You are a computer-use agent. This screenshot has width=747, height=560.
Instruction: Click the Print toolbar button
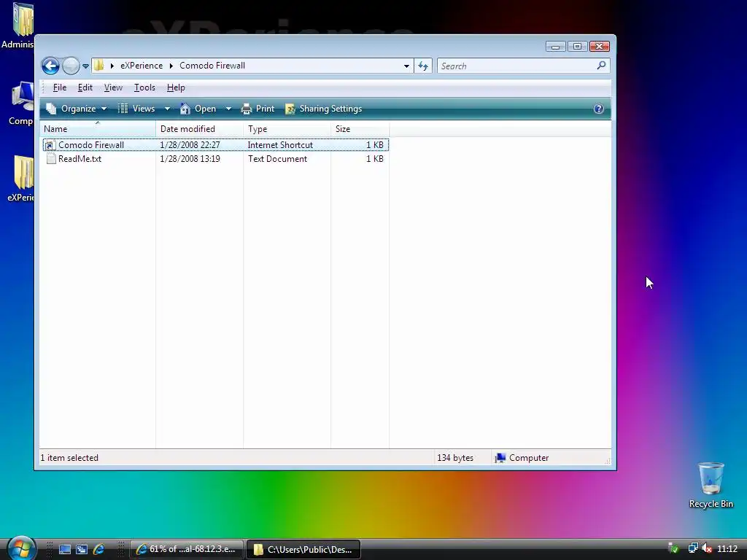pos(258,109)
